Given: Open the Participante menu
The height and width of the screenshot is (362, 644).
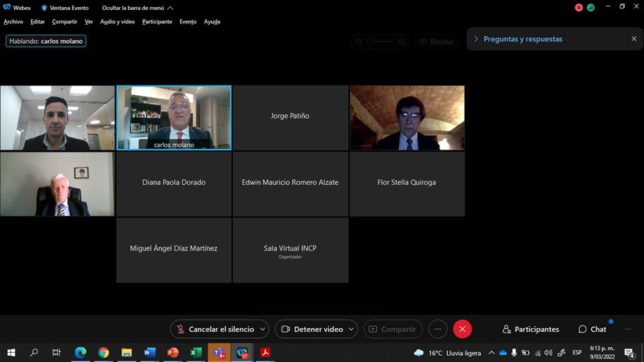Looking at the screenshot, I should pyautogui.click(x=157, y=22).
